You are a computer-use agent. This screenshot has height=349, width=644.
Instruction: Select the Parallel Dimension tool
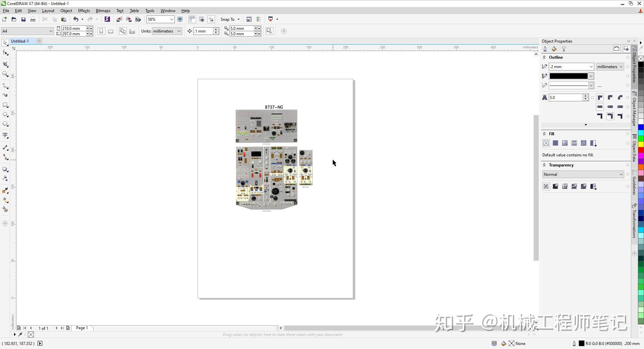point(5,147)
